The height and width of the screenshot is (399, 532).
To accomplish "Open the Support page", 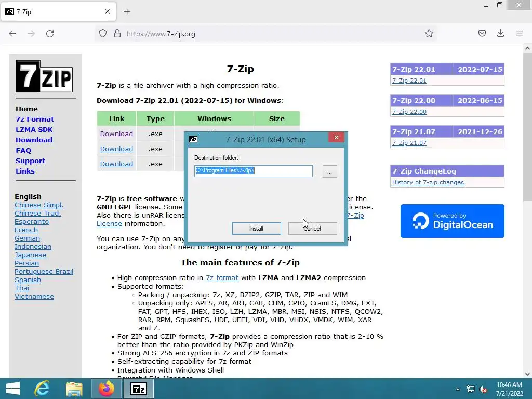I will 30,161.
